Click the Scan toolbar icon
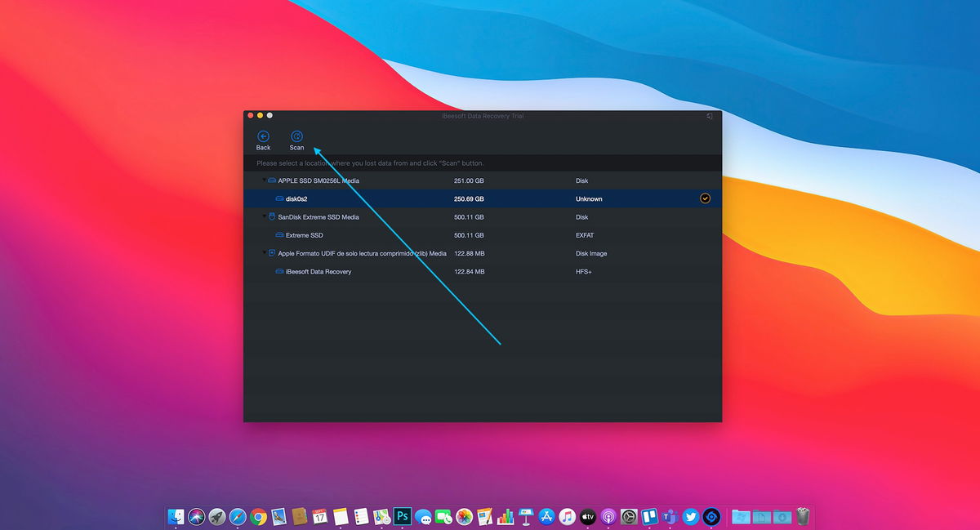The width and height of the screenshot is (980, 530). 296,136
